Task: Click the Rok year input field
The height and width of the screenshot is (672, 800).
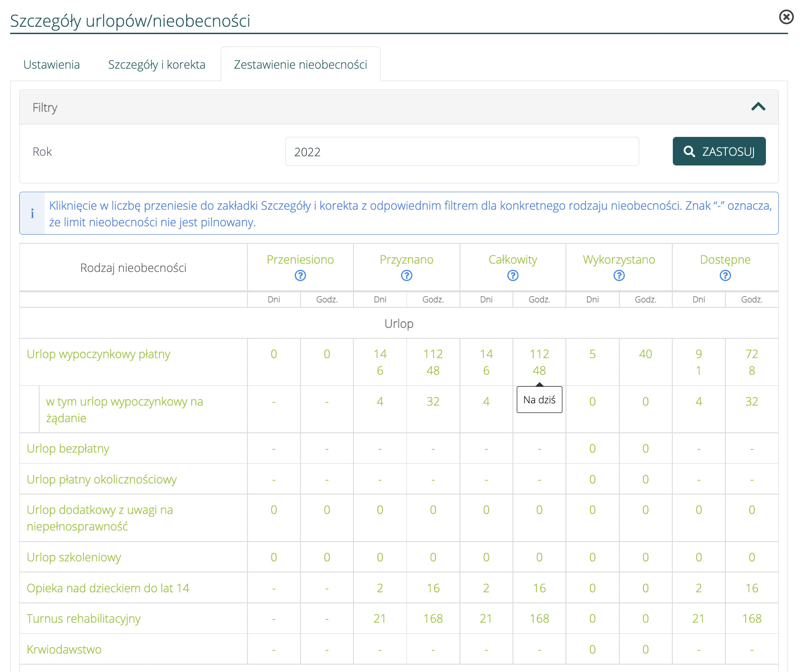Action: click(x=462, y=152)
